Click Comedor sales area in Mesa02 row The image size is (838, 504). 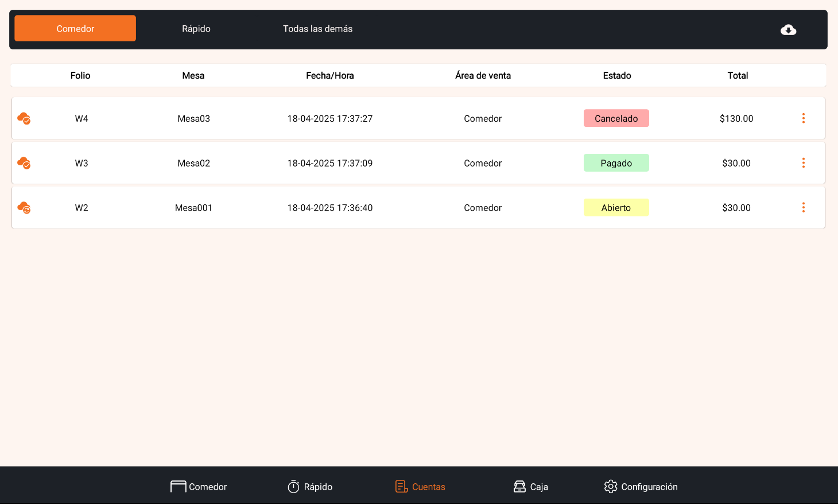coord(483,164)
